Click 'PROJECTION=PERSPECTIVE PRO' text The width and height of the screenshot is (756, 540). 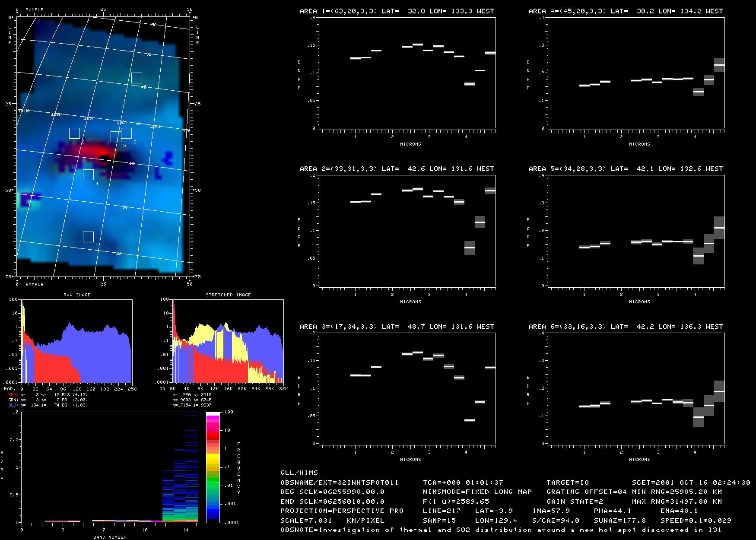click(342, 511)
